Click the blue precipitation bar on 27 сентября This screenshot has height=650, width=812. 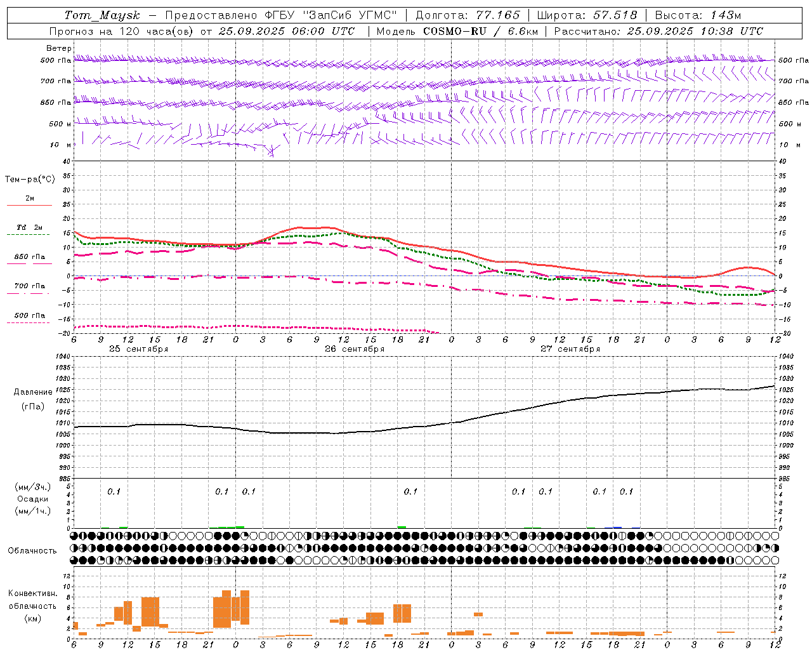[x=617, y=527]
